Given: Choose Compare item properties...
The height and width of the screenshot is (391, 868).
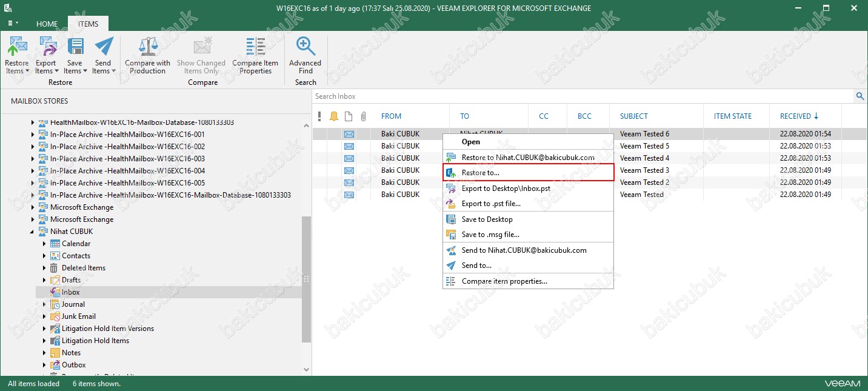Looking at the screenshot, I should (x=529, y=281).
